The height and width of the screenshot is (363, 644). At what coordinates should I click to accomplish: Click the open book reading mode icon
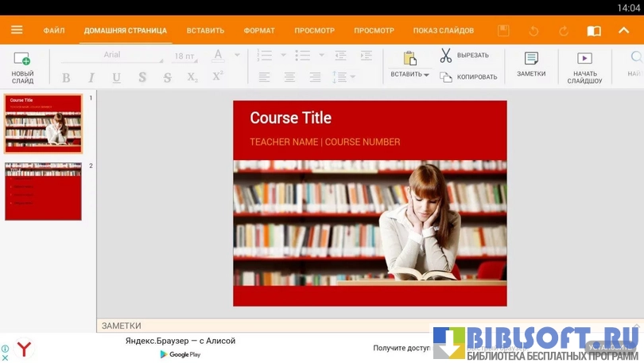click(594, 31)
